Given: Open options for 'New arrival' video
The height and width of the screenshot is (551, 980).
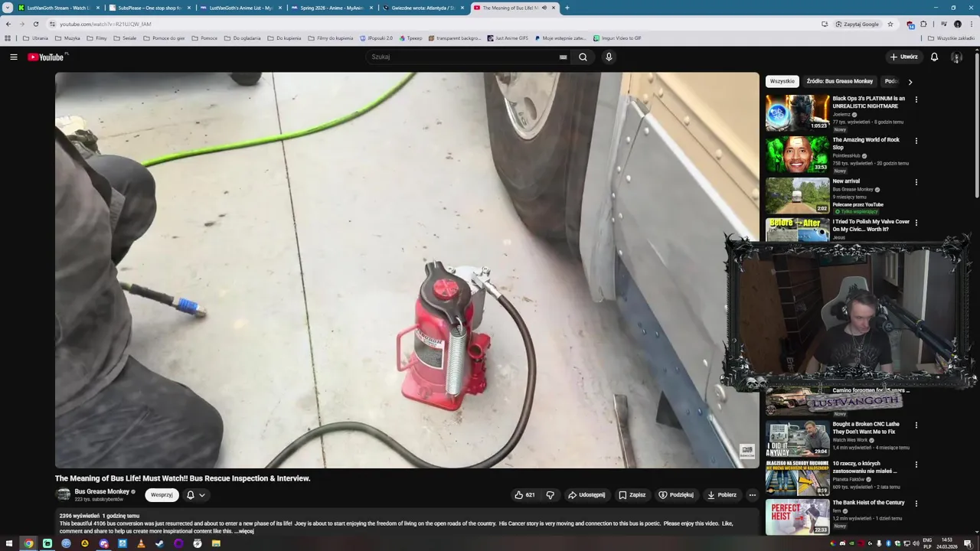Looking at the screenshot, I should [x=916, y=182].
